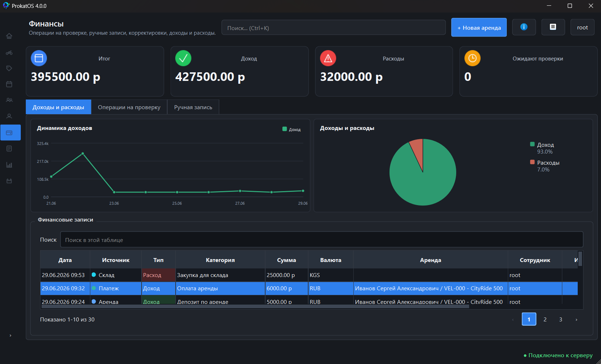The width and height of the screenshot is (601, 364).
Task: Click the Доход pie legend swatch
Action: pyautogui.click(x=532, y=144)
